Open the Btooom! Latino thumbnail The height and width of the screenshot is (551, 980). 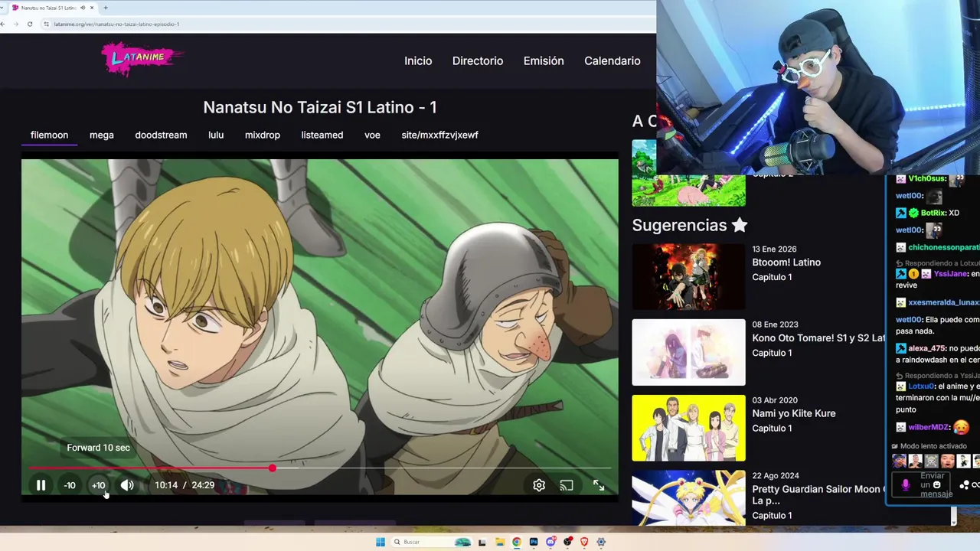(x=688, y=276)
